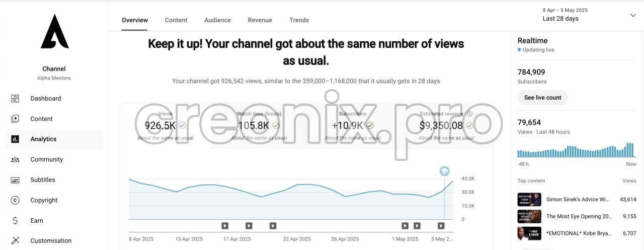The image size is (644, 250).
Task: Click the green checkmark next to +10.9K subscribers
Action: (x=370, y=126)
